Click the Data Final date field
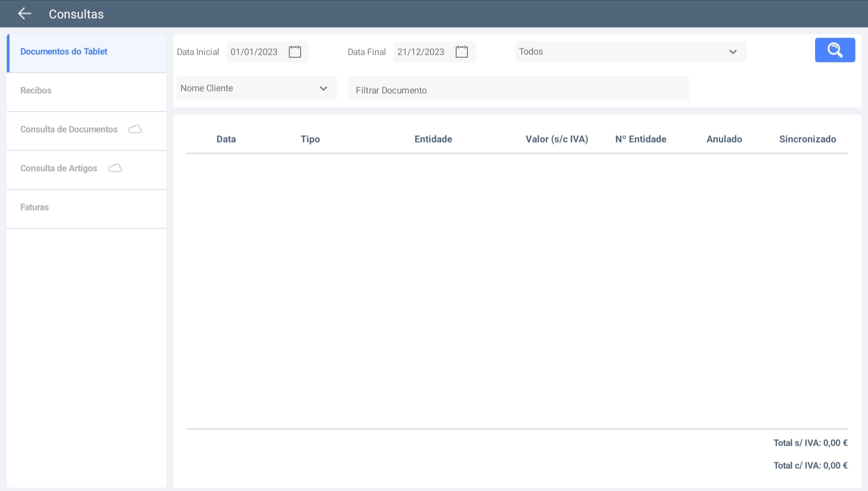868x491 pixels. pyautogui.click(x=421, y=52)
